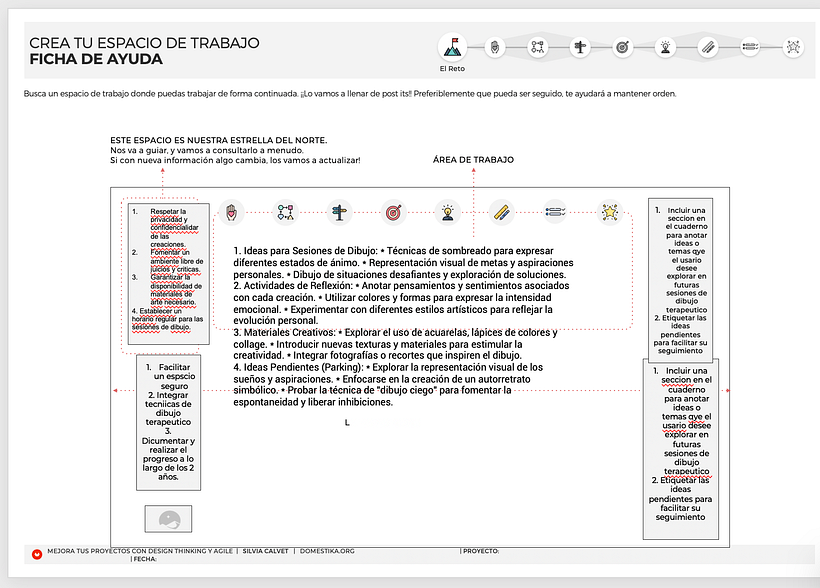Image resolution: width=820 pixels, height=588 pixels.
Task: Click the colored lightbulb icon in the work area row
Action: (x=448, y=212)
